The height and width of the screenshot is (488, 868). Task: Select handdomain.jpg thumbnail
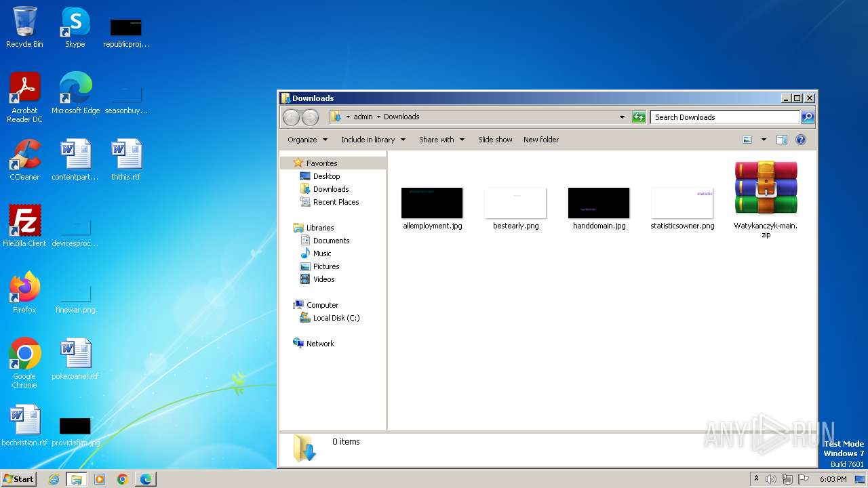tap(599, 208)
